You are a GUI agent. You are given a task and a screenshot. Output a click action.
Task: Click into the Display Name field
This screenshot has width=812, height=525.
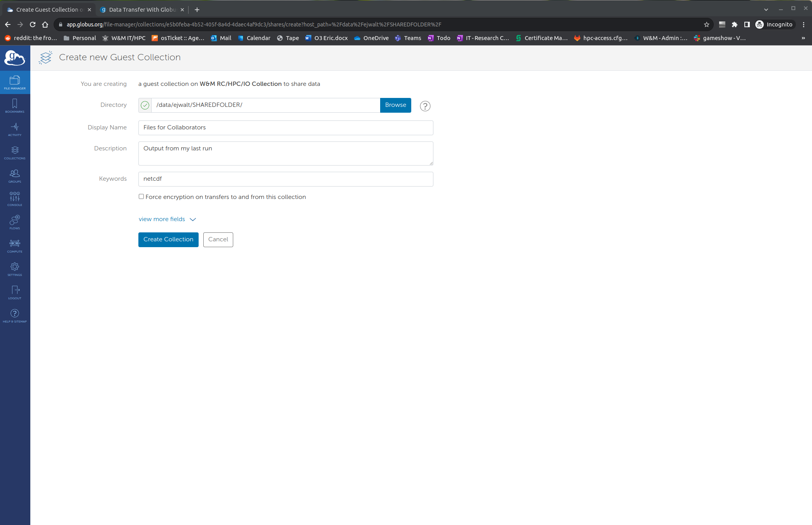coord(286,128)
